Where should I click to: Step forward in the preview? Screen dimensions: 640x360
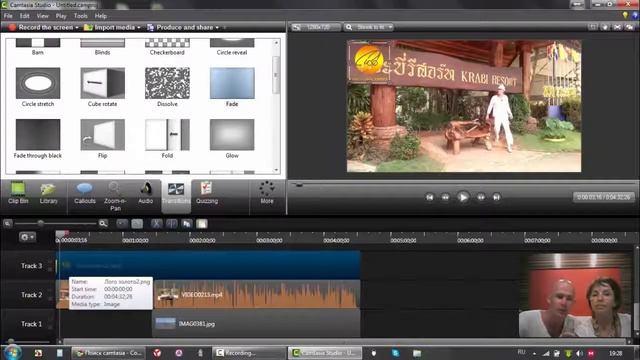(481, 197)
